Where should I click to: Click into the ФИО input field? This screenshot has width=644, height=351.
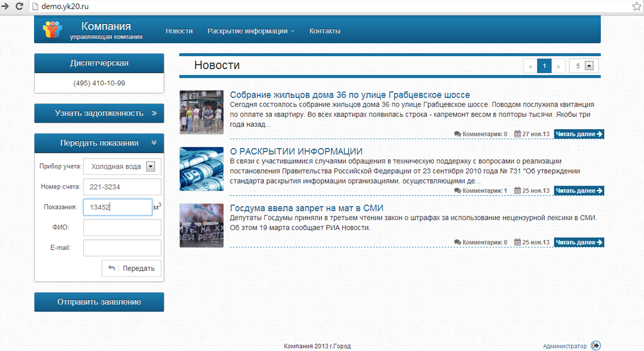pyautogui.click(x=122, y=228)
